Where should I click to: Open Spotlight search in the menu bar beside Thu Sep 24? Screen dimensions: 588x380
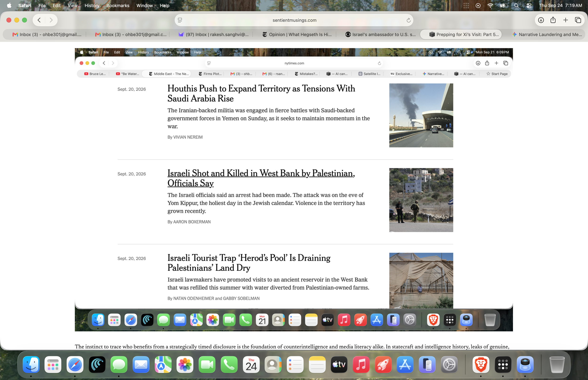point(516,5)
